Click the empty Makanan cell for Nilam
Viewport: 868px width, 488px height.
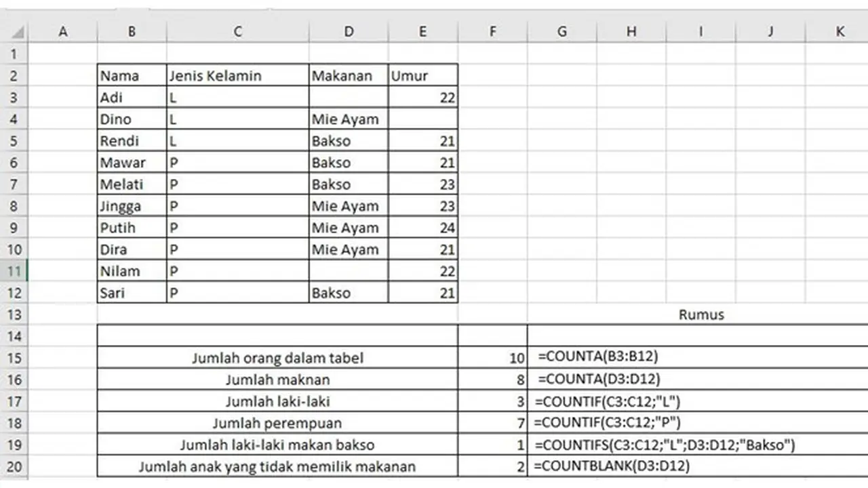[x=348, y=271]
